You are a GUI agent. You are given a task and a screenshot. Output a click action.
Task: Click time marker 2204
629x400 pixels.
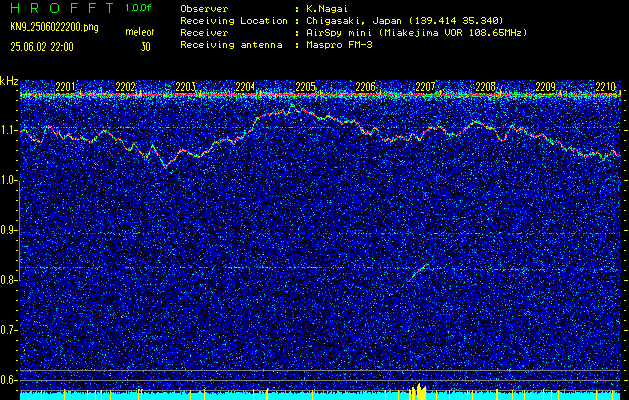[245, 87]
